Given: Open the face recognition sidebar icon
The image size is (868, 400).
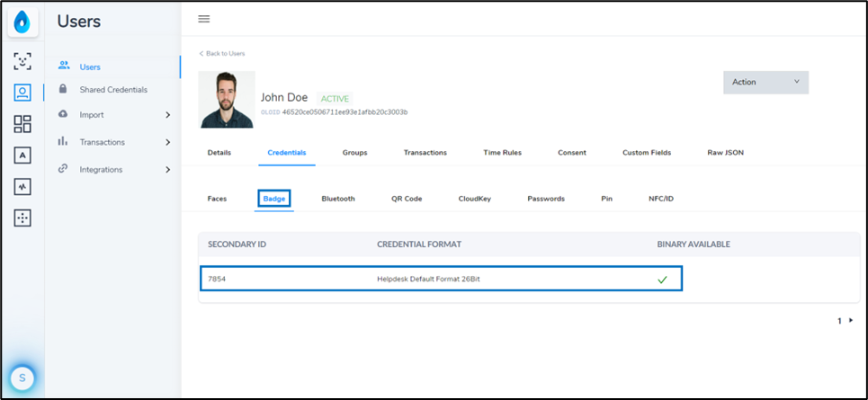Looking at the screenshot, I should pyautogui.click(x=22, y=61).
